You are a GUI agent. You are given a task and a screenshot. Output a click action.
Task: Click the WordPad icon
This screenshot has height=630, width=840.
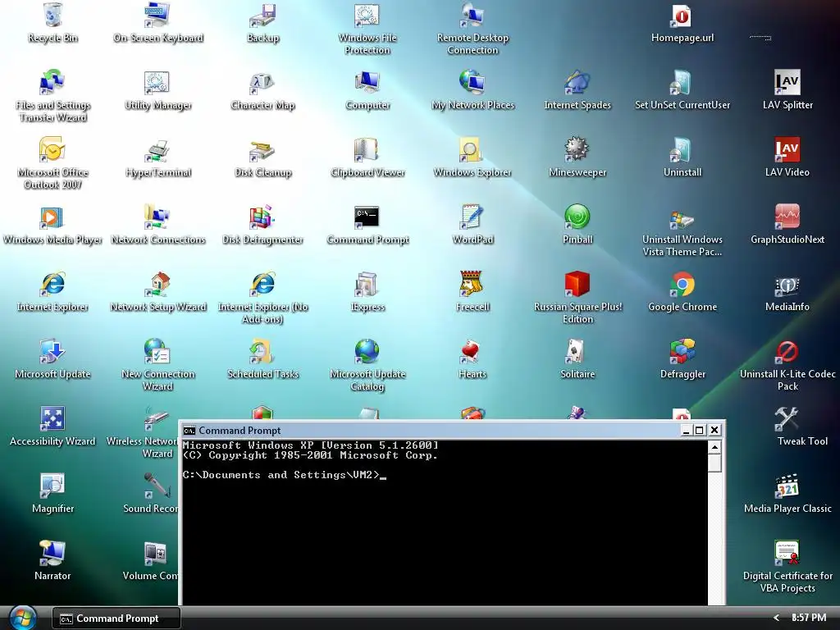click(x=472, y=217)
